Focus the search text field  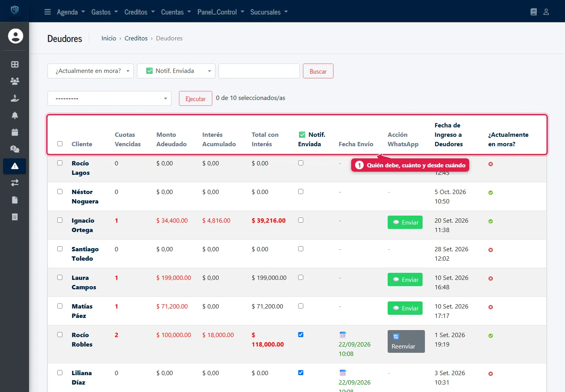coord(259,71)
